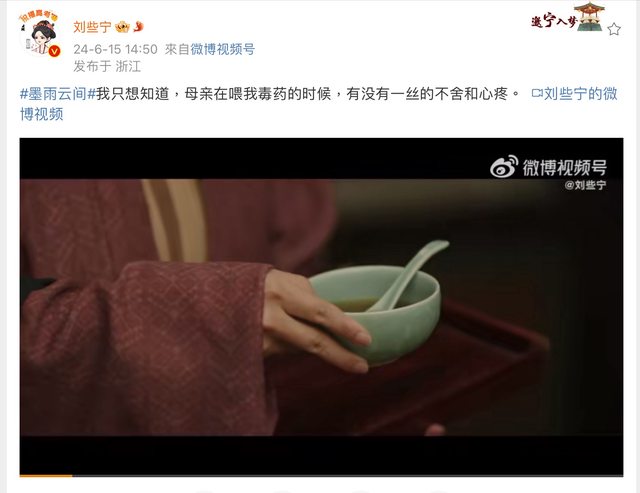640x493 pixels.
Task: Open 刘些宁 profile avatar
Action: coord(40,34)
